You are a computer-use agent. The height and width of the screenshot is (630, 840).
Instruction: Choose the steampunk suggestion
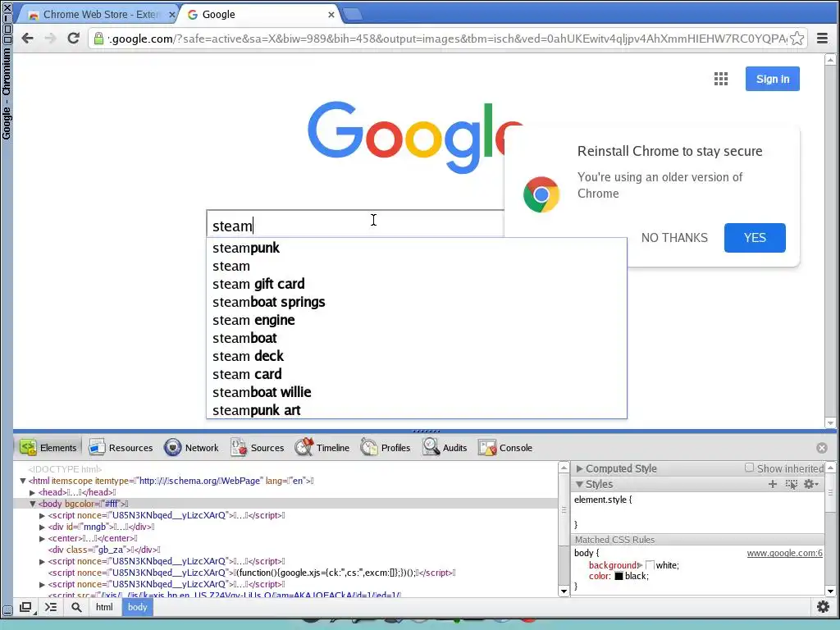click(416, 248)
